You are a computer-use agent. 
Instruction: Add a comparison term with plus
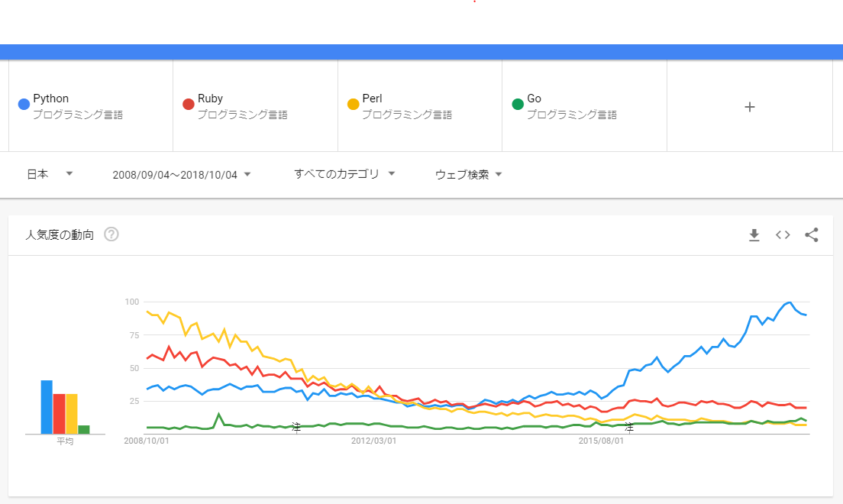tap(749, 107)
